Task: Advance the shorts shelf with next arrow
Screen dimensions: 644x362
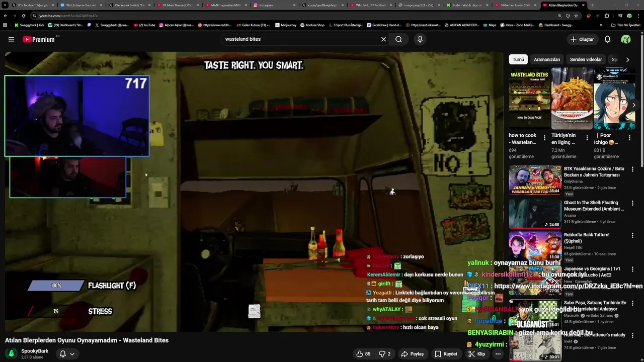Action: click(633, 105)
